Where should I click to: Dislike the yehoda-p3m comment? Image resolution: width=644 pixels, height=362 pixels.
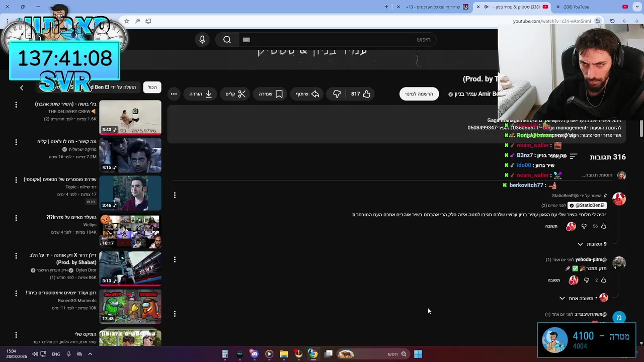[586, 280]
